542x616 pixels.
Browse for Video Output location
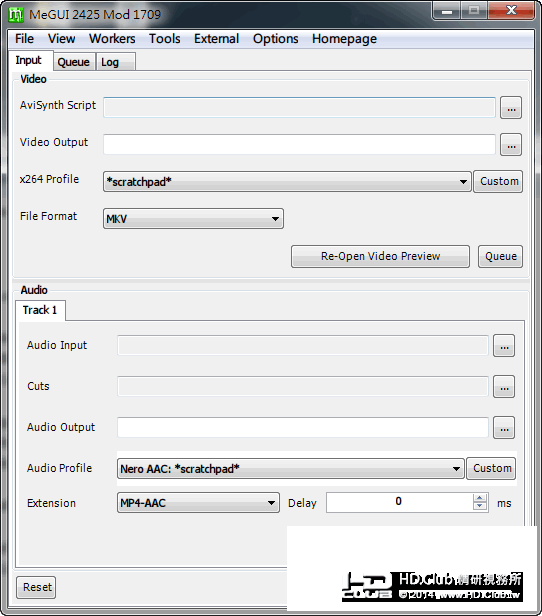click(x=511, y=145)
